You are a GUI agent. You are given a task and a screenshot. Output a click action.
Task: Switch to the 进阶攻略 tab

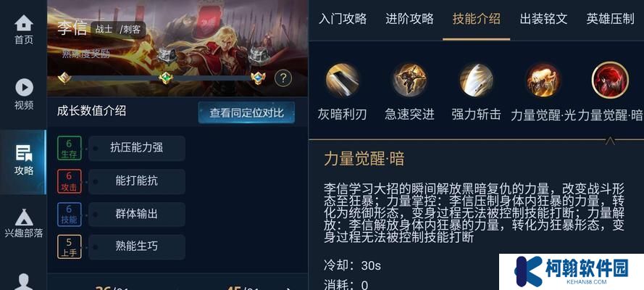pyautogui.click(x=409, y=19)
